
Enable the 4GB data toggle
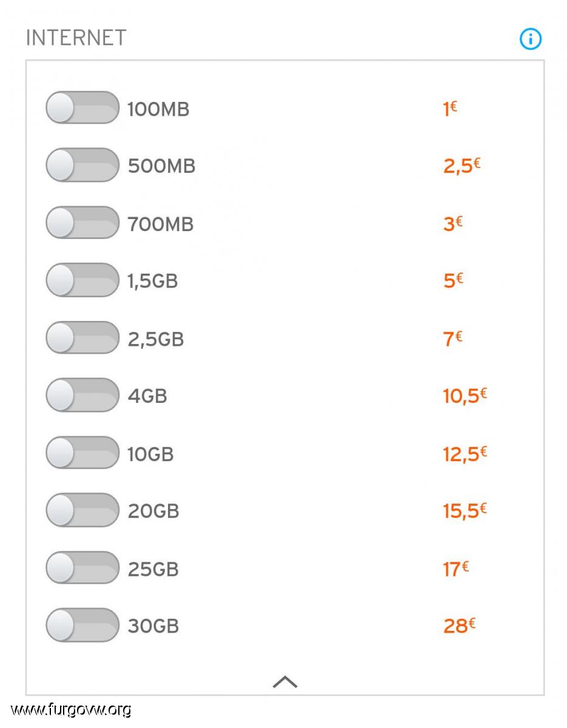(x=82, y=395)
